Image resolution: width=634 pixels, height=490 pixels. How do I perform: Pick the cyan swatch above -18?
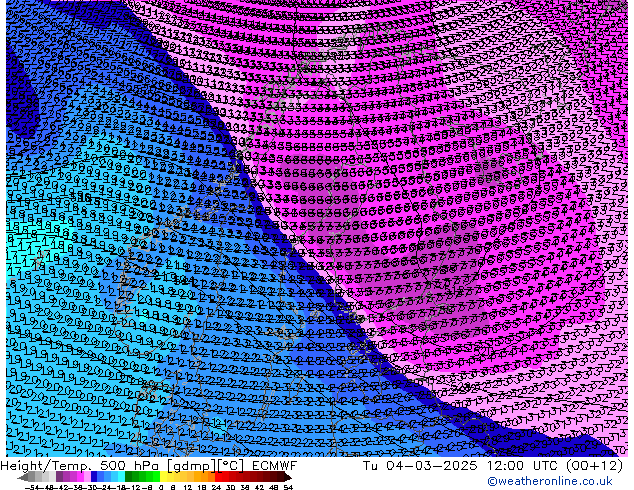point(121,477)
